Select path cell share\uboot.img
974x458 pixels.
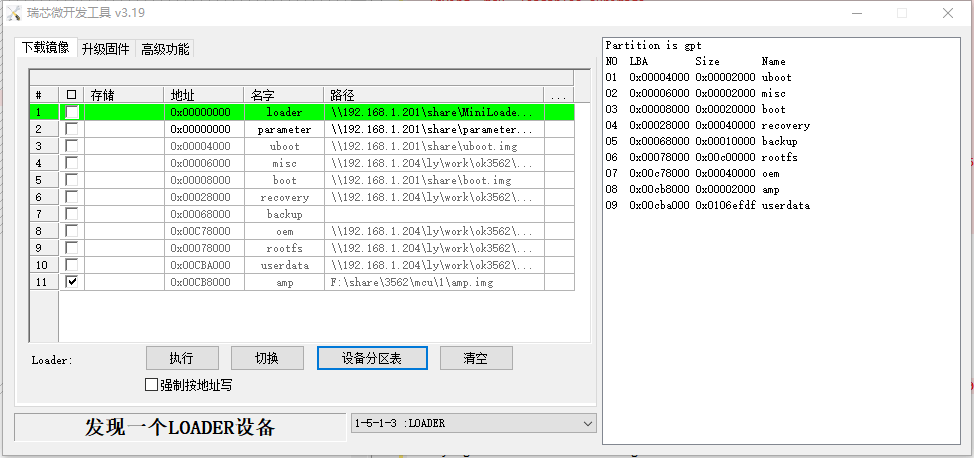(434, 146)
